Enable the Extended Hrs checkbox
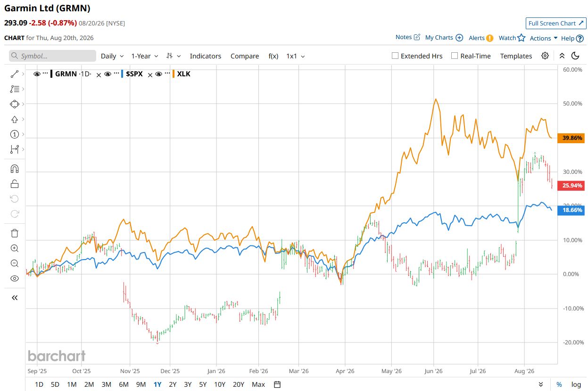Screen dimensions: 588x391 pyautogui.click(x=395, y=56)
